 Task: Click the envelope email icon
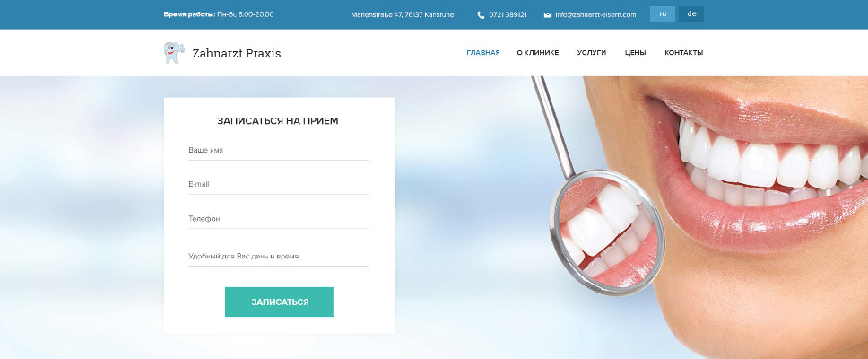pos(548,15)
